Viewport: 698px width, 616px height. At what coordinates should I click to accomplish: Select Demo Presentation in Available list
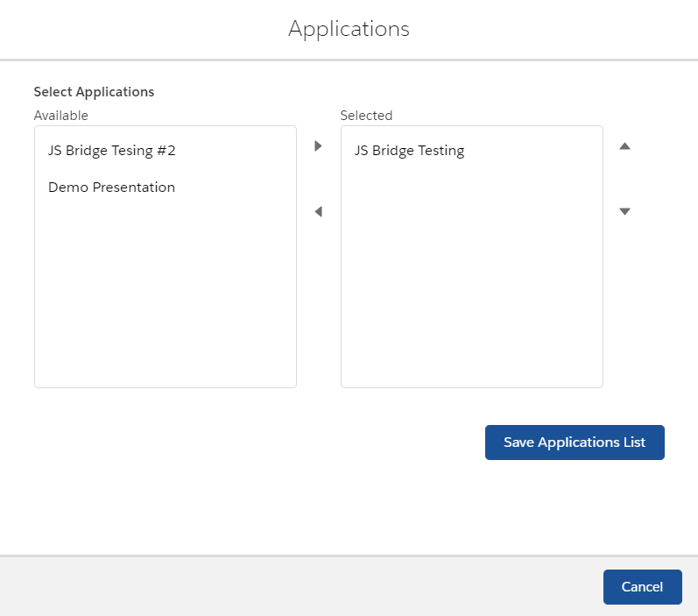[166, 187]
